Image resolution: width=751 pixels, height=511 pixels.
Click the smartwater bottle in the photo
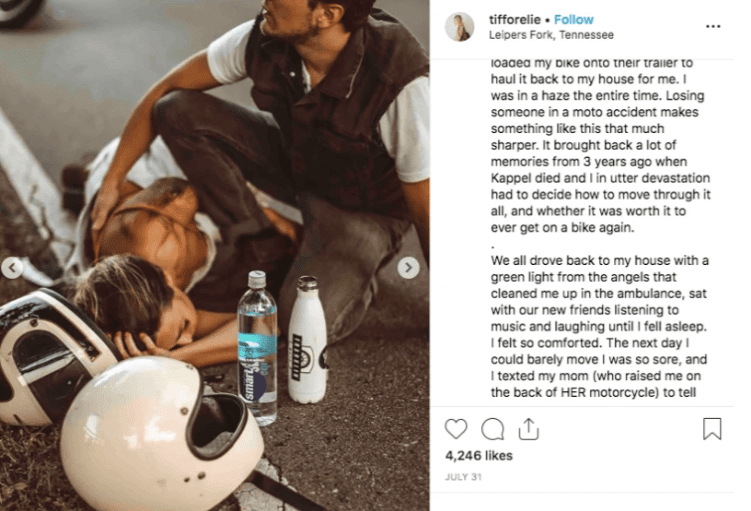[x=257, y=349]
